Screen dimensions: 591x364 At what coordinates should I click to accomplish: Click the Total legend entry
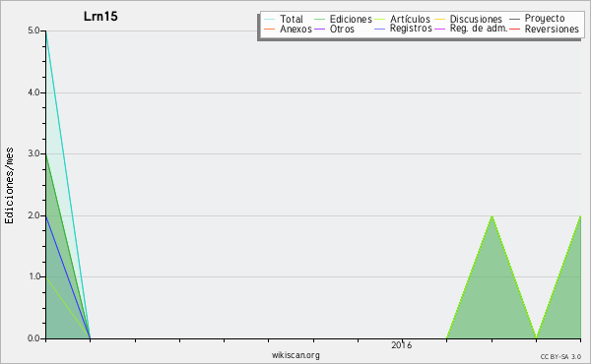[284, 19]
